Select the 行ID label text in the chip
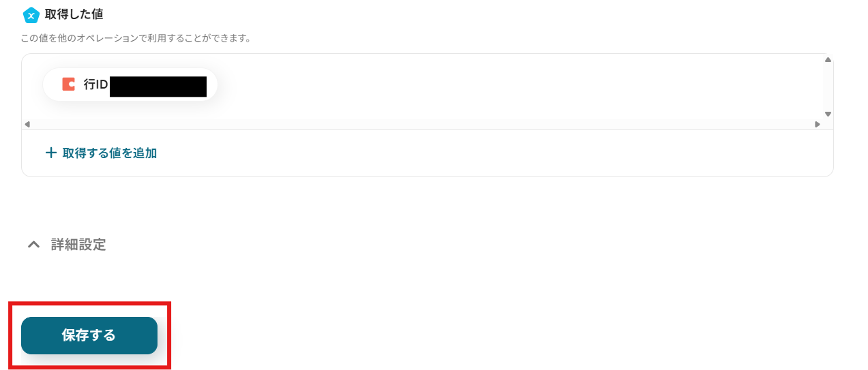This screenshot has height=370, width=868. coord(95,85)
